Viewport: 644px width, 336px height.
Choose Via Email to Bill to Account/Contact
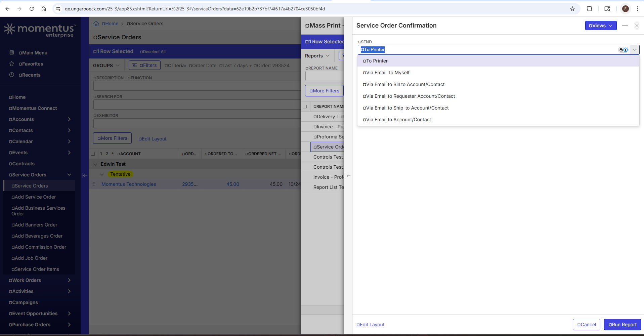(x=498, y=84)
